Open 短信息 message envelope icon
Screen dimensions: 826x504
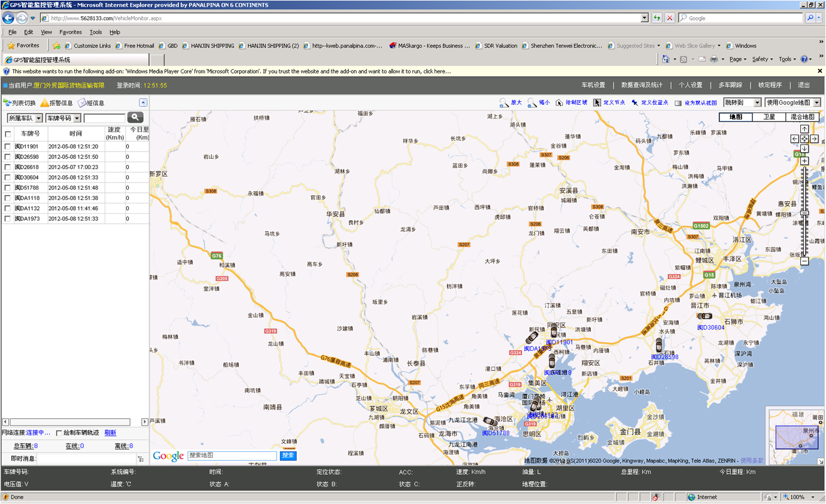(x=82, y=103)
